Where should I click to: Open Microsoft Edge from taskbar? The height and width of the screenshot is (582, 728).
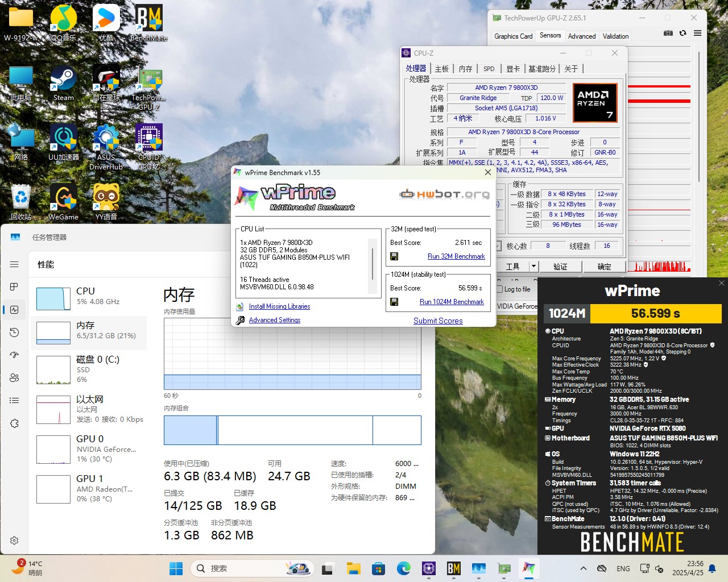[x=403, y=568]
